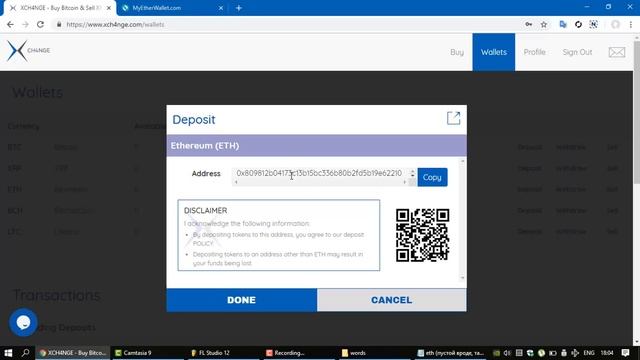Open the Google Translate extension icon
Image resolution: width=640 pixels, height=360 pixels.
[563, 24]
